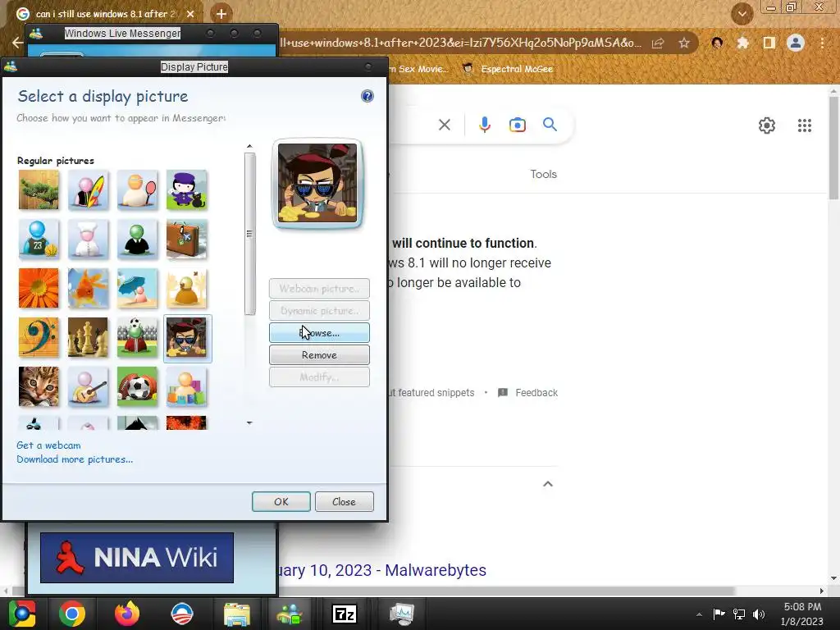Screen dimensions: 840x630
Task: Click the NINA Wiki banner
Action: click(x=137, y=558)
